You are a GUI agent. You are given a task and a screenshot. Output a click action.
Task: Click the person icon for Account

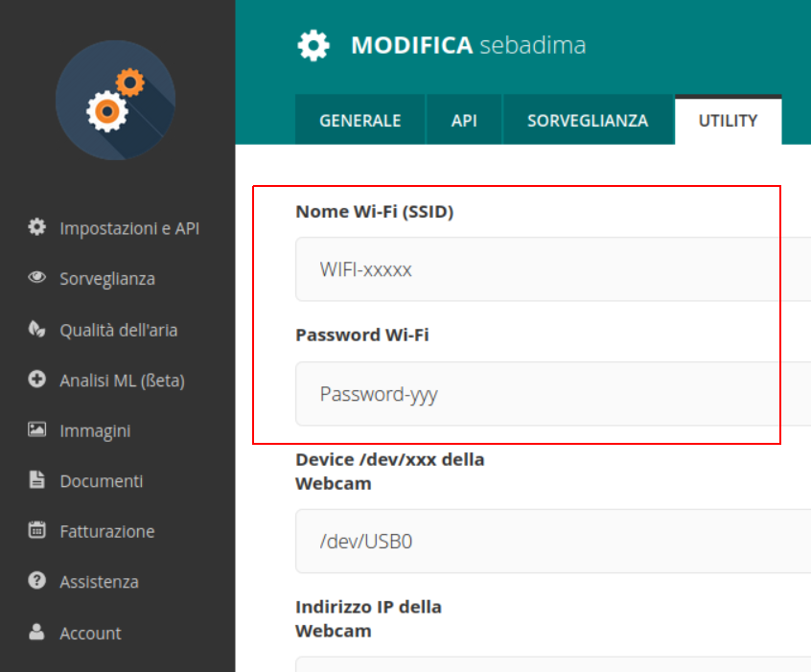(x=36, y=632)
